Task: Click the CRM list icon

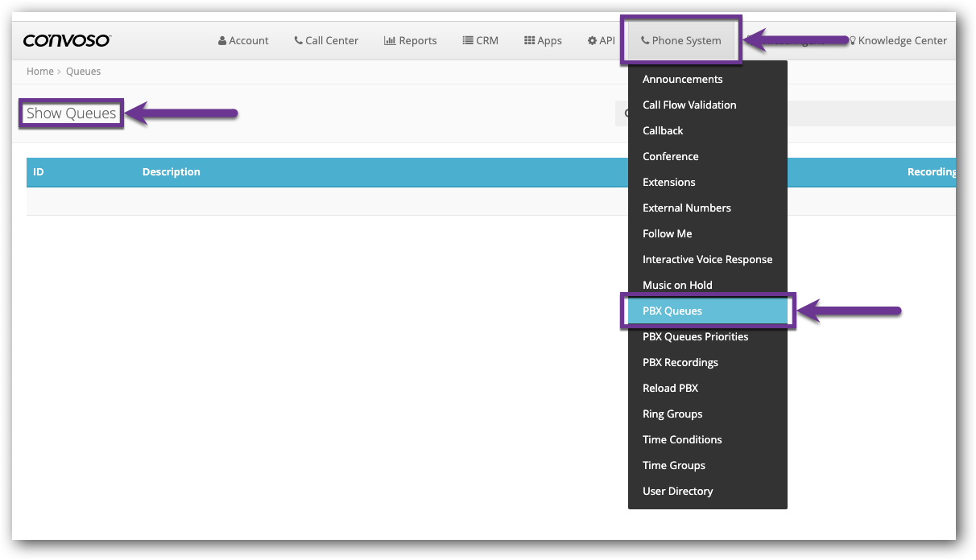Action: click(465, 40)
